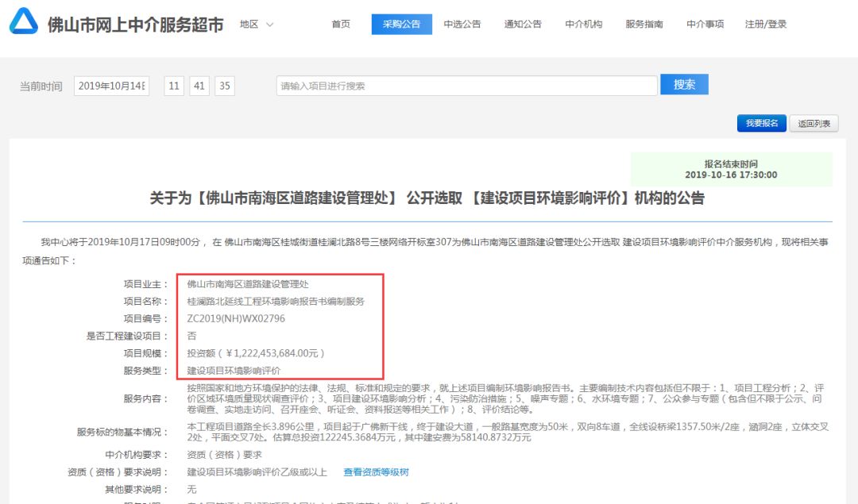
Task: Focus the project search input field
Action: (x=467, y=86)
